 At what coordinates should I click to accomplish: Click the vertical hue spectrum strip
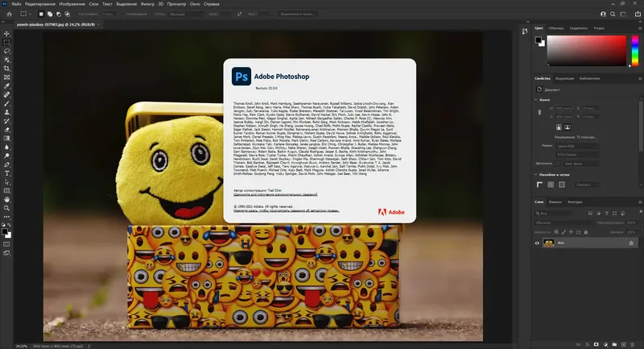(635, 51)
